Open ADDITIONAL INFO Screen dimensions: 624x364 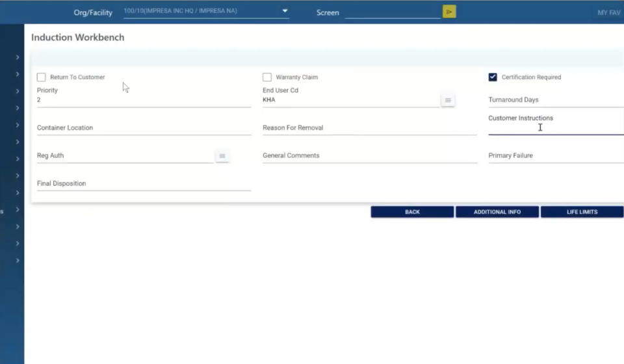point(497,212)
